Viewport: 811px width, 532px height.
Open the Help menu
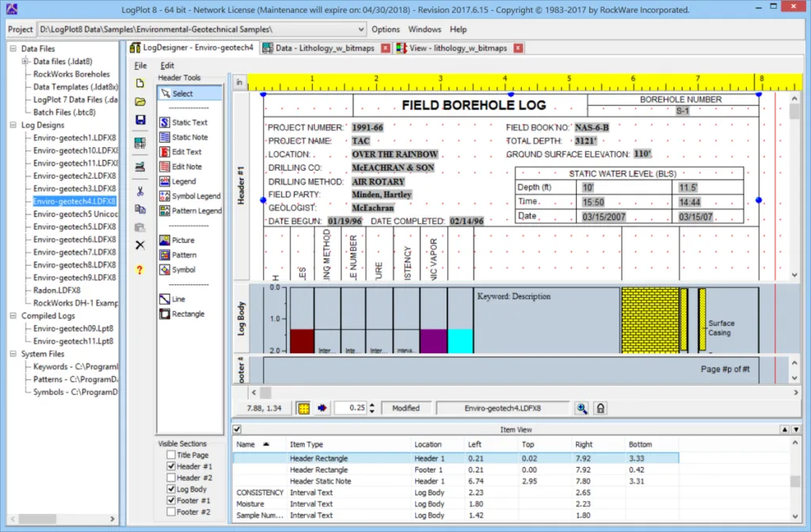pos(459,29)
